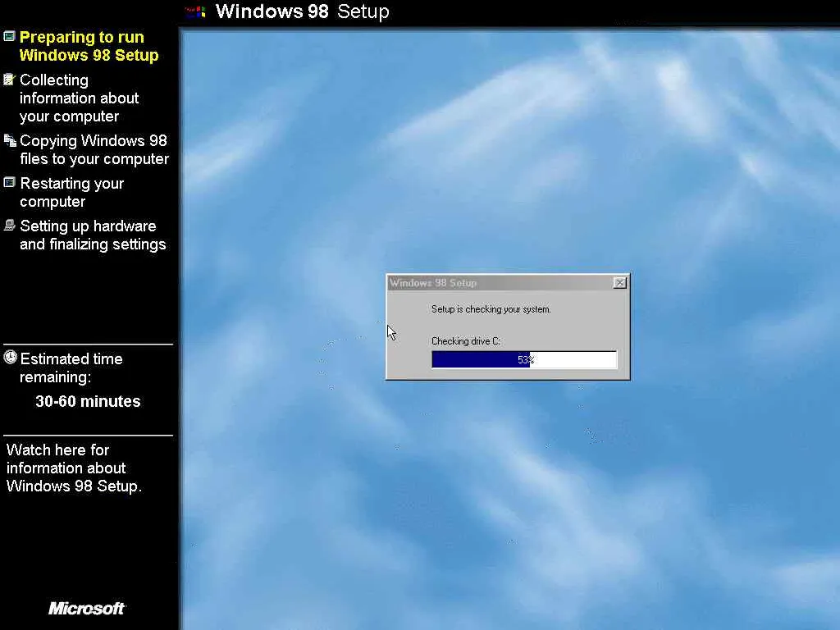Click the Microsoft logo in the sidebar
Screen dimensions: 840x630
[86, 608]
